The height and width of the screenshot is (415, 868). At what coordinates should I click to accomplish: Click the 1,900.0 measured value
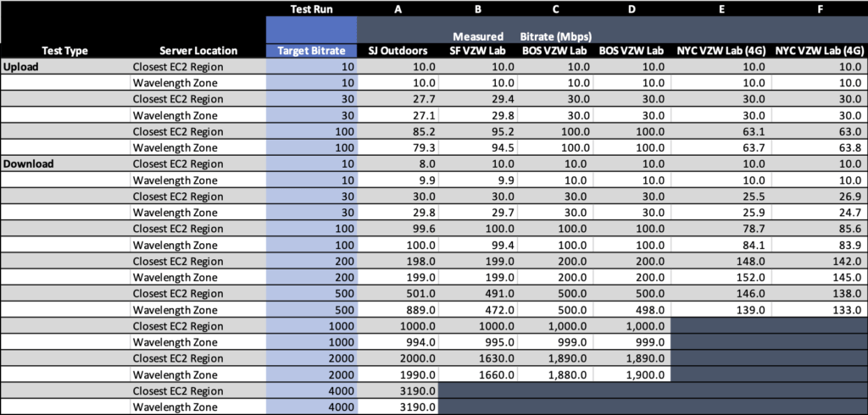coord(647,374)
